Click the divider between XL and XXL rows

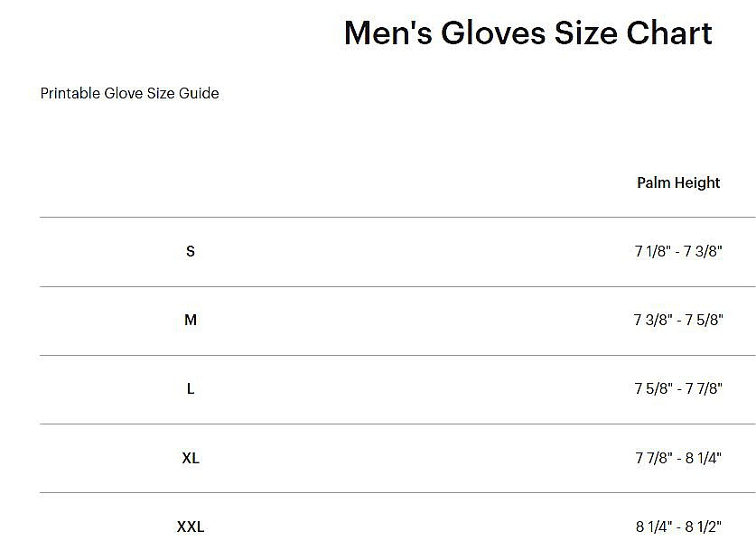(397, 492)
